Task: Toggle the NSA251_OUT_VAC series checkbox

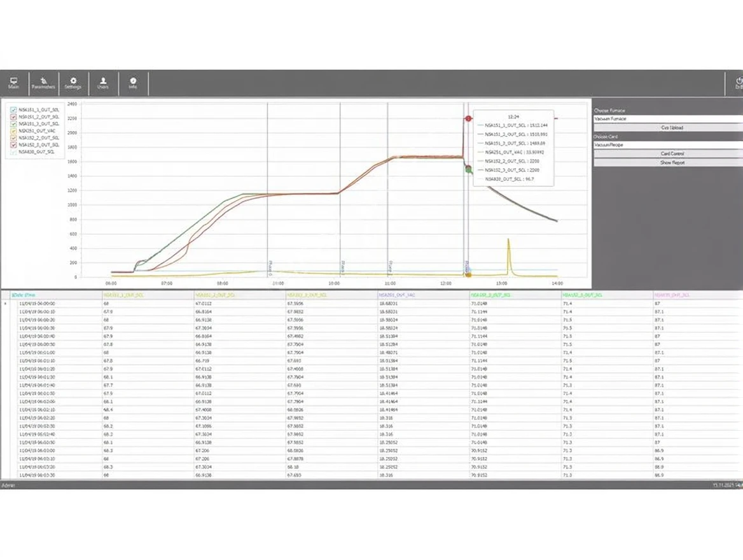Action: pyautogui.click(x=13, y=130)
